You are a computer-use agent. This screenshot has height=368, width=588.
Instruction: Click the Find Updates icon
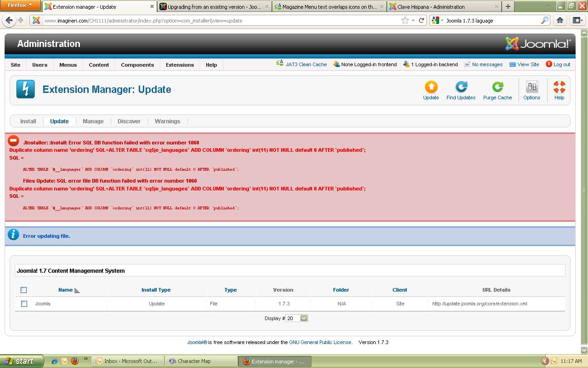click(x=461, y=87)
